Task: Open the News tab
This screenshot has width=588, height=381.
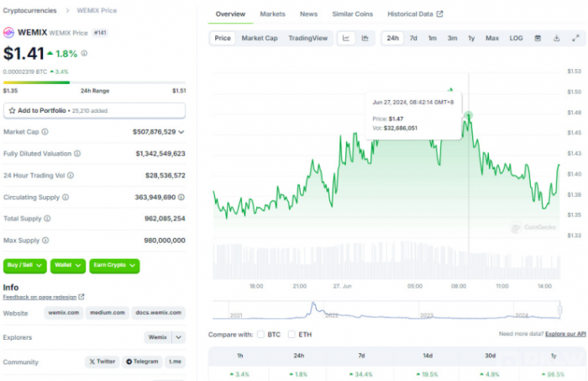Action: point(308,14)
